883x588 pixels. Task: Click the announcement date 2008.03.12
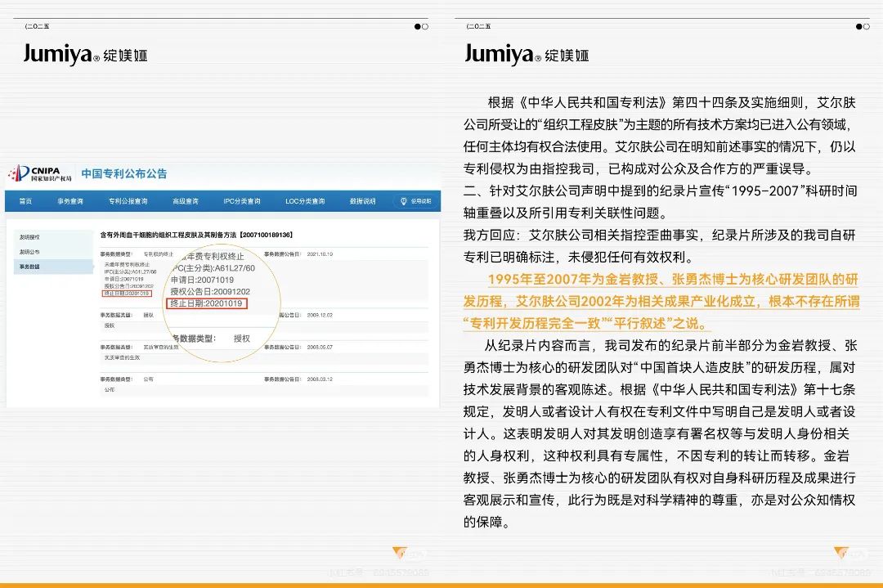[x=320, y=379]
